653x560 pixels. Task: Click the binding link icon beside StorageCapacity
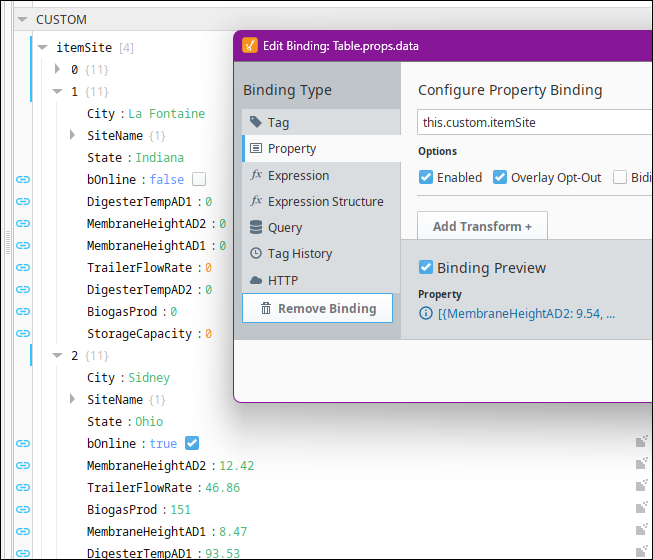[23, 334]
